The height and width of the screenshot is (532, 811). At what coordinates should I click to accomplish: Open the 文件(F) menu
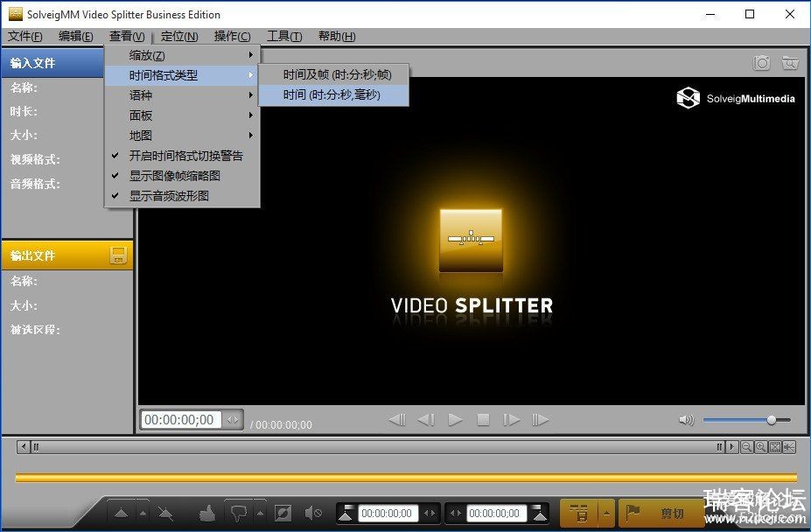pyautogui.click(x=24, y=36)
